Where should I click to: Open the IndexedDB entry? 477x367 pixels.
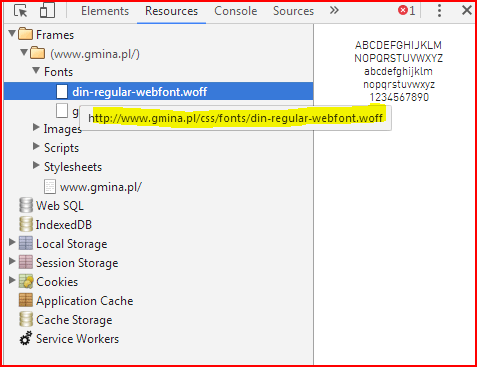coord(64,225)
